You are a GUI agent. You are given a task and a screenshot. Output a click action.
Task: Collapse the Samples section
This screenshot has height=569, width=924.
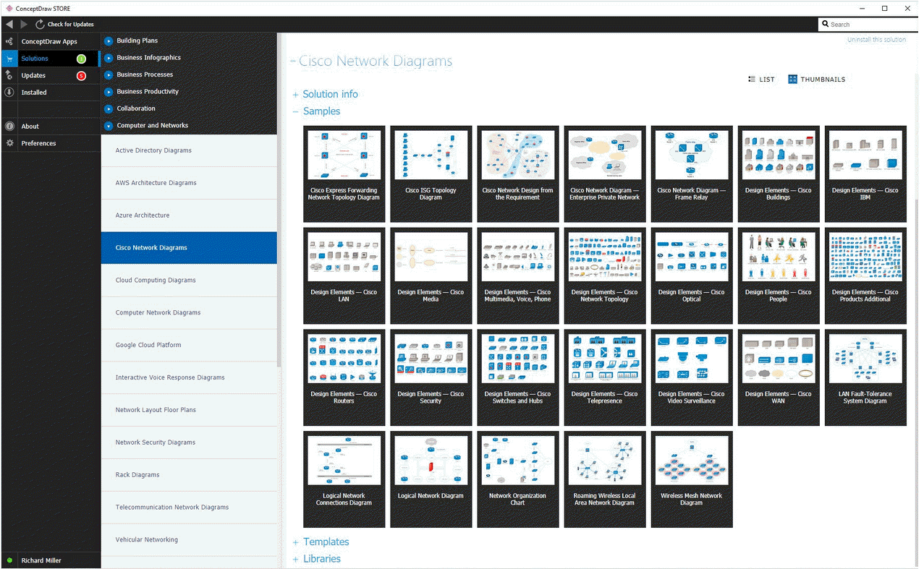tap(295, 111)
